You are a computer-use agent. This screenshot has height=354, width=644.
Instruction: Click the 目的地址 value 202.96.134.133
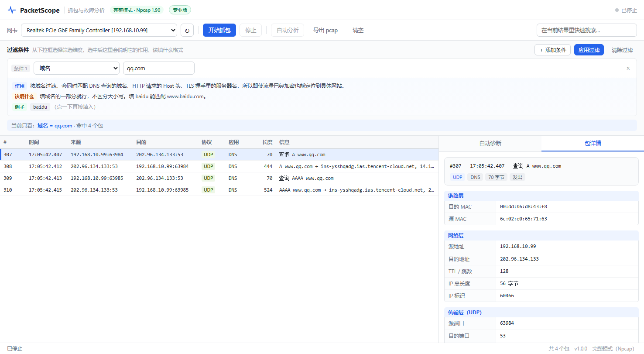519,259
